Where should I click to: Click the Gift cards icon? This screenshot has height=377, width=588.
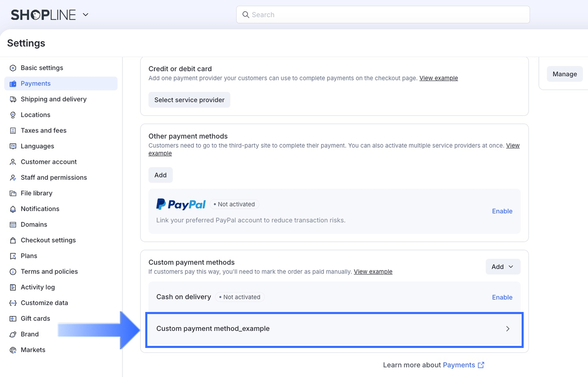pyautogui.click(x=13, y=319)
